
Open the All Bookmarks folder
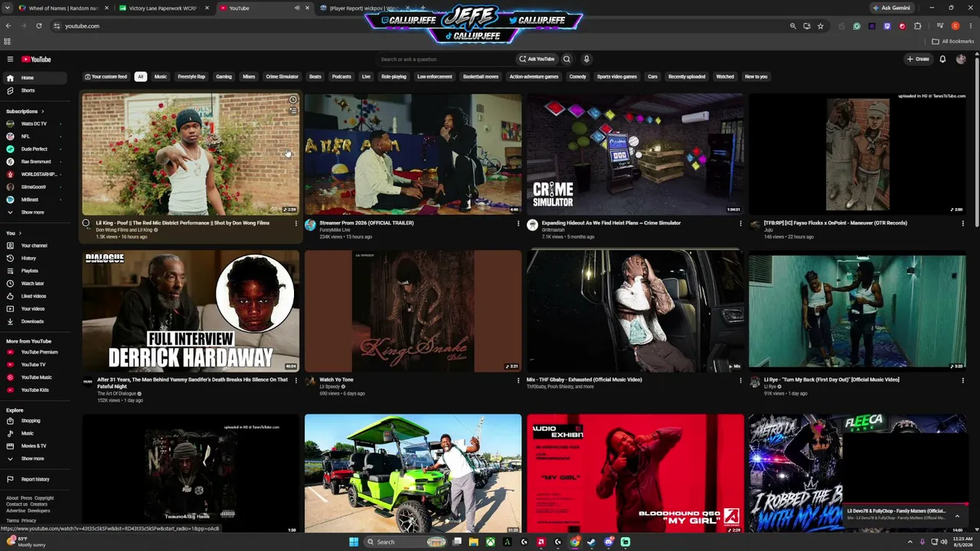[952, 41]
